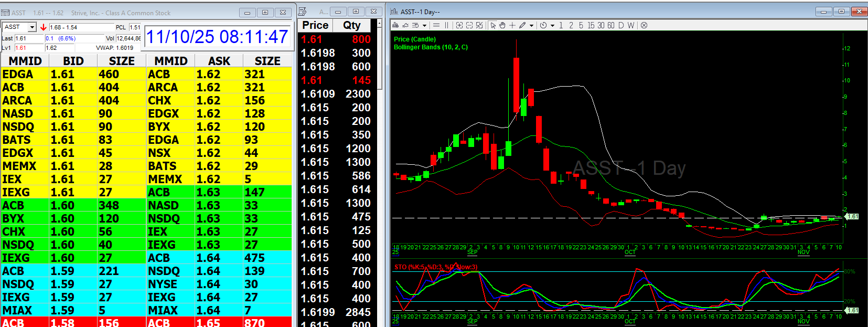Expand the clock interval dropdown arrow
Viewport: 868px width, 327px height.
tap(552, 25)
